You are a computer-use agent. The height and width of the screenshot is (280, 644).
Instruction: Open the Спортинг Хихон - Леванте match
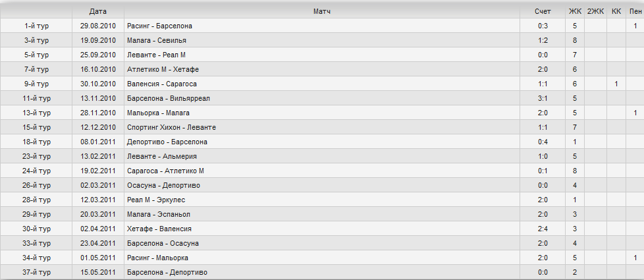[172, 127]
